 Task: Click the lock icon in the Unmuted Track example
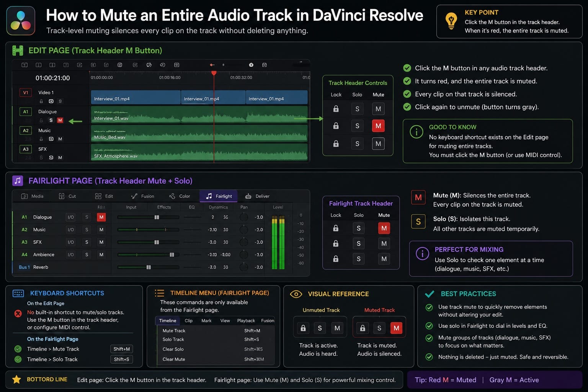(303, 328)
